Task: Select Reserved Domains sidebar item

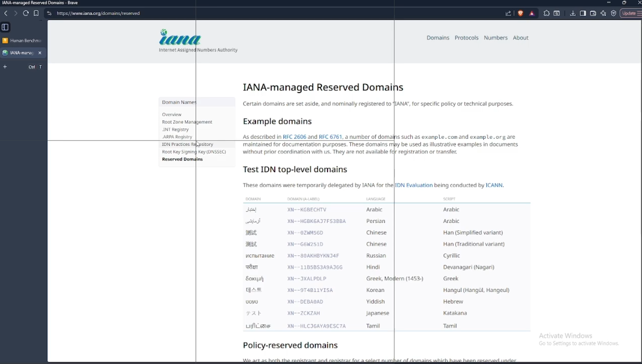Action: point(182,159)
